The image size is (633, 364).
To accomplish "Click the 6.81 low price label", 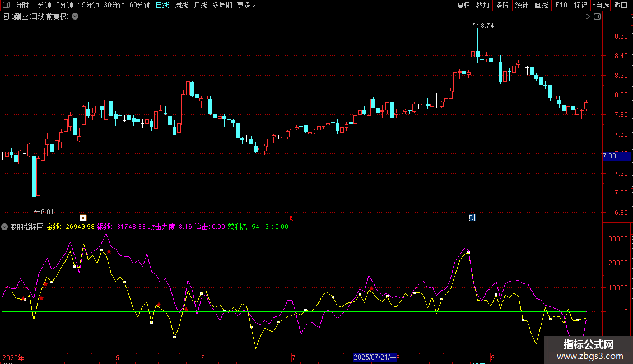I will point(47,212).
